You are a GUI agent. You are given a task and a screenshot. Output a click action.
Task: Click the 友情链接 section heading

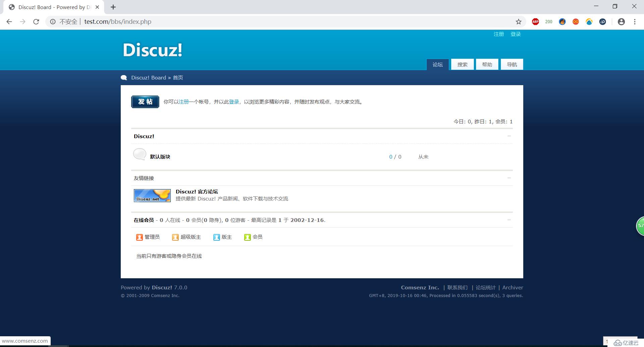point(144,178)
